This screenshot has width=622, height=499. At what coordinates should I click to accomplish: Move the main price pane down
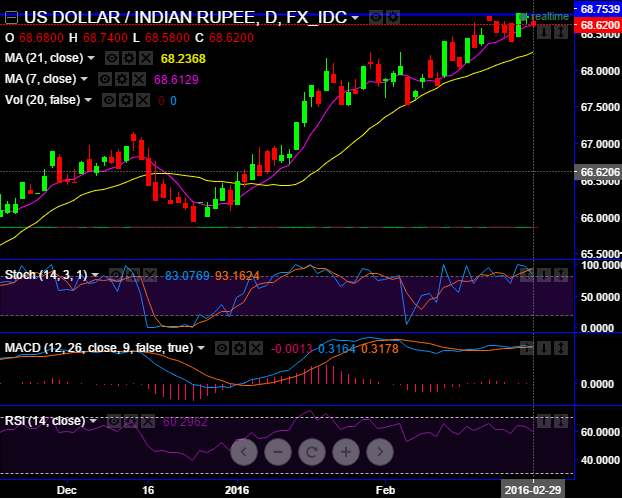tap(544, 32)
